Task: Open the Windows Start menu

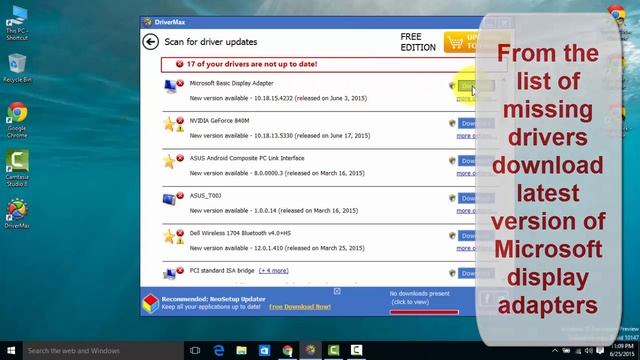Action: click(11, 351)
